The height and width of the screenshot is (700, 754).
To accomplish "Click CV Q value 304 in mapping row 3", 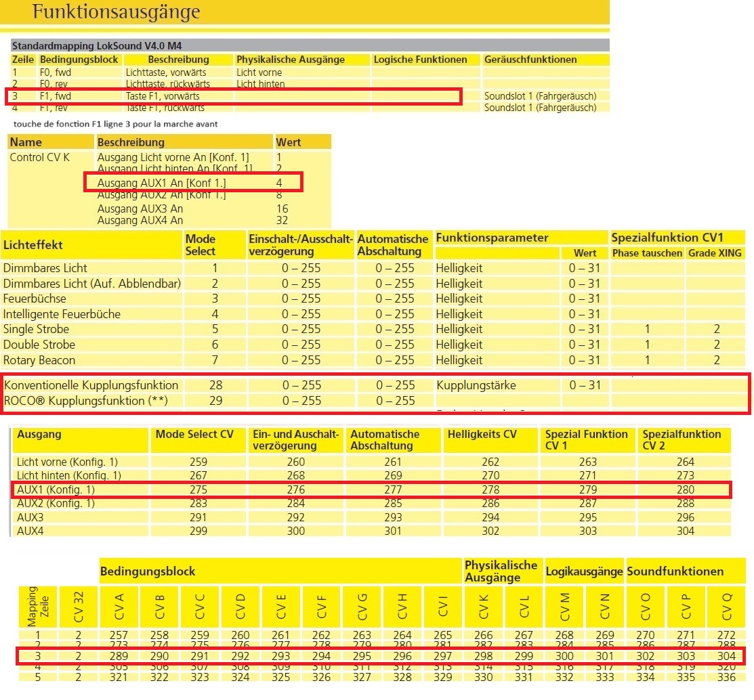I will point(726,656).
